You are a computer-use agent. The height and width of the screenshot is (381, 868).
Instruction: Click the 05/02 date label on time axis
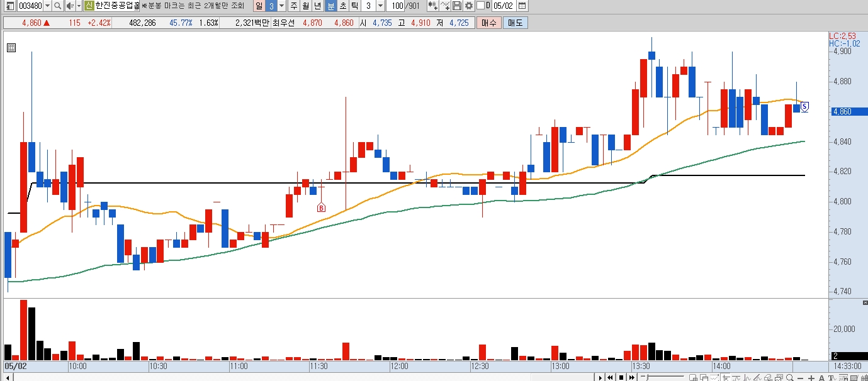coord(15,366)
